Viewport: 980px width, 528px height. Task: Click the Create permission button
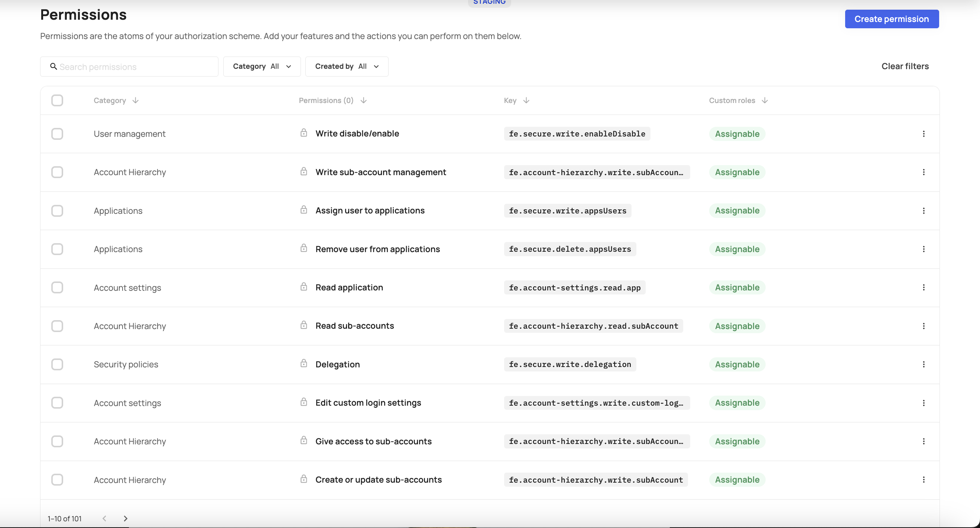892,19
